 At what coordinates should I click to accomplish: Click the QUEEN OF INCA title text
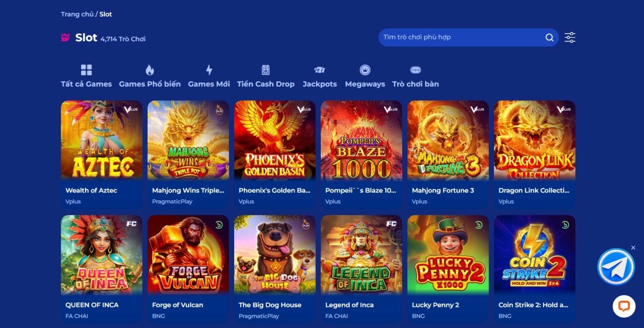pyautogui.click(x=92, y=305)
